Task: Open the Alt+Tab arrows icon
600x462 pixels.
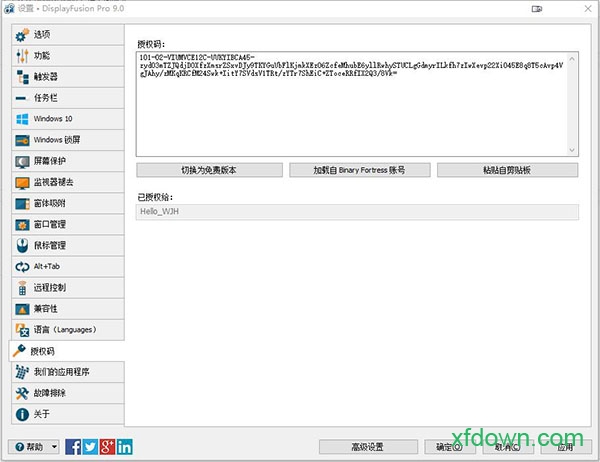Action: [22, 267]
